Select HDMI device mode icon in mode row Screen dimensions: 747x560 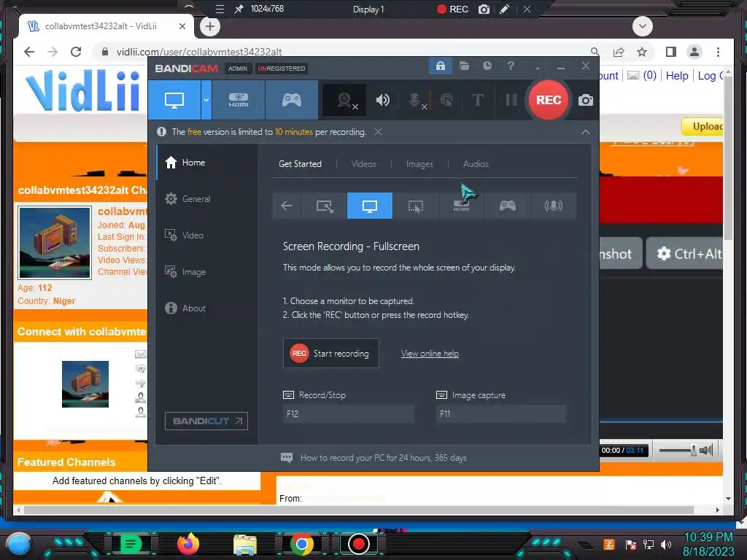[461, 206]
